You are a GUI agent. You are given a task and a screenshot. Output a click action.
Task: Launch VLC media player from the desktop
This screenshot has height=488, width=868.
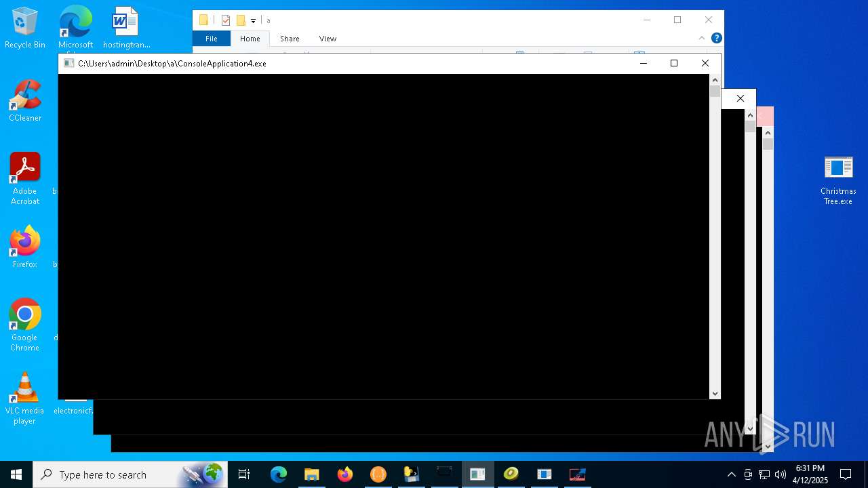pyautogui.click(x=25, y=399)
